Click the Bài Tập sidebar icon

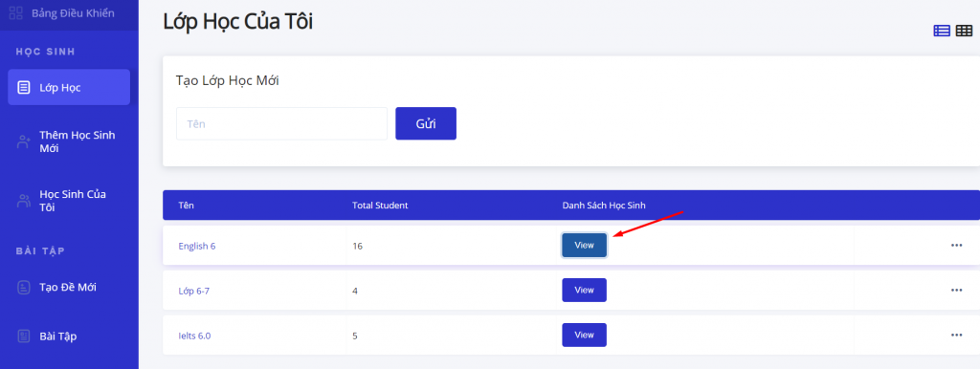pyautogui.click(x=24, y=336)
